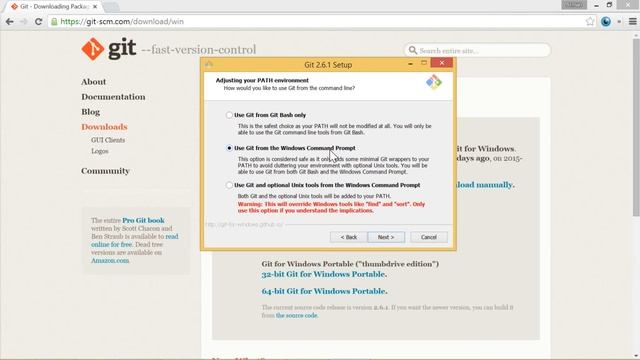The height and width of the screenshot is (360, 640).
Task: Open the Community page
Action: pyautogui.click(x=105, y=171)
